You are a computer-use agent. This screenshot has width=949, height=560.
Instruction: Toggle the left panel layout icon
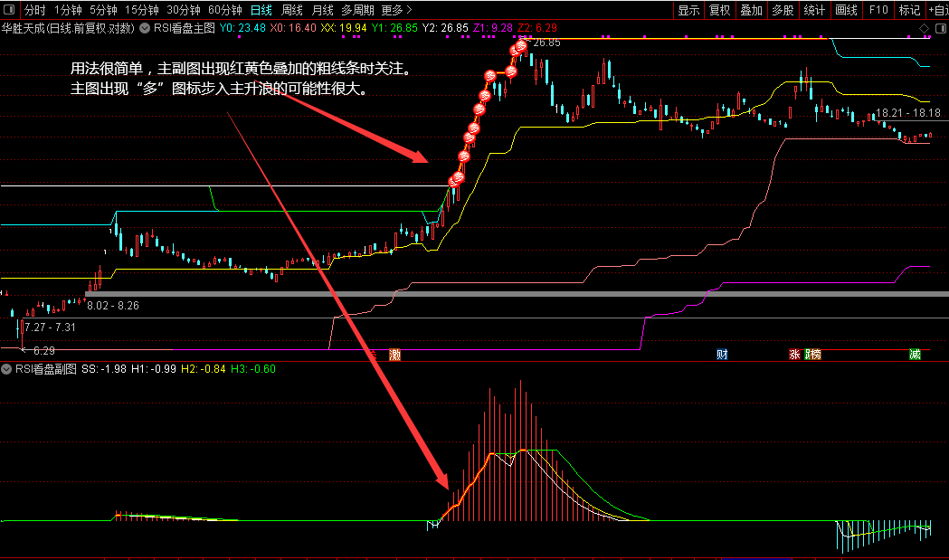(x=9, y=10)
